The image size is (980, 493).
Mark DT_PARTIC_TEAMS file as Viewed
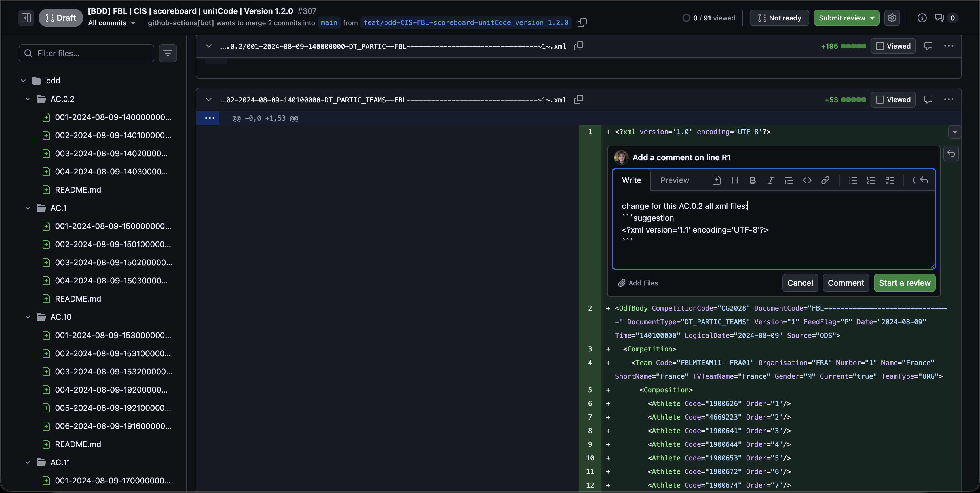[x=893, y=100]
